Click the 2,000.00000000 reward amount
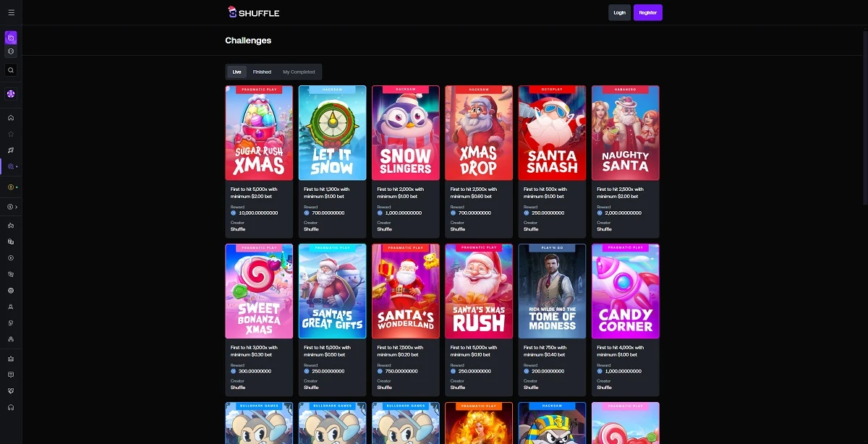 pyautogui.click(x=623, y=213)
